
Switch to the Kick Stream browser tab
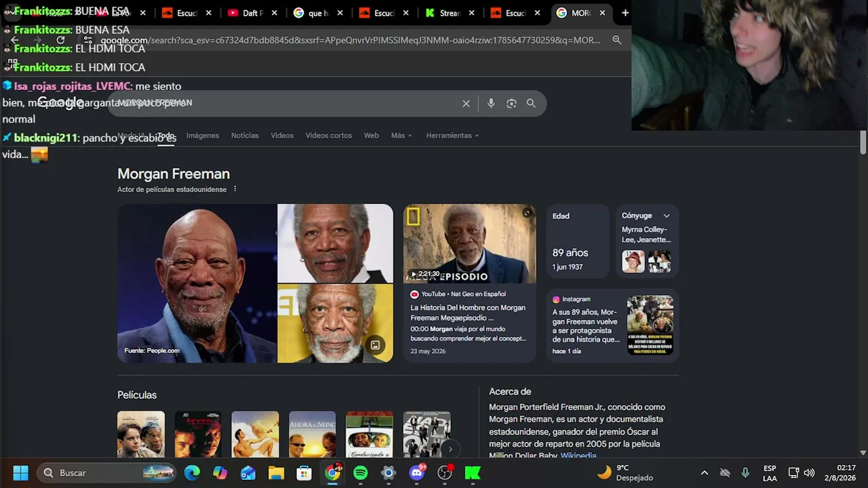(449, 13)
